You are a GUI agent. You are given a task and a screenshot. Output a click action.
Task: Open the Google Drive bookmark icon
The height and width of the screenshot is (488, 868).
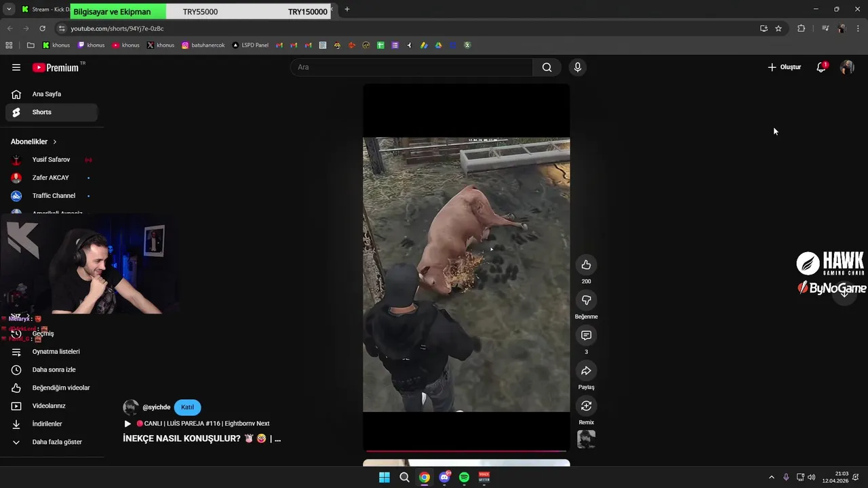[x=438, y=45]
